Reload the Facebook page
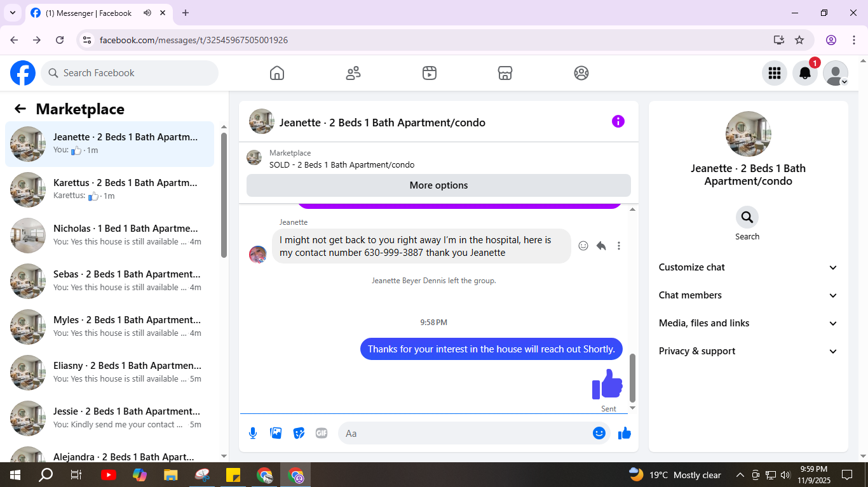The image size is (868, 487). 60,40
